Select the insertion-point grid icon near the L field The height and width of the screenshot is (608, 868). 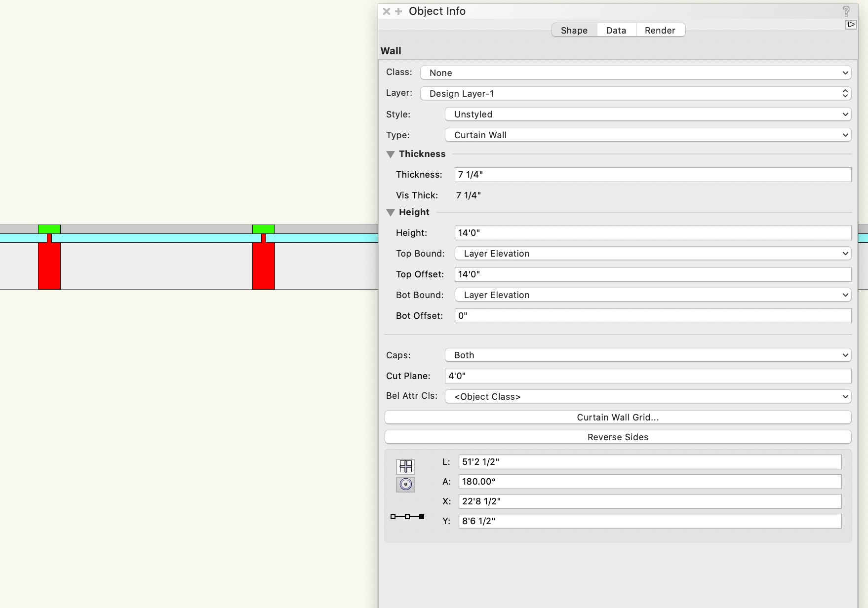tap(405, 465)
